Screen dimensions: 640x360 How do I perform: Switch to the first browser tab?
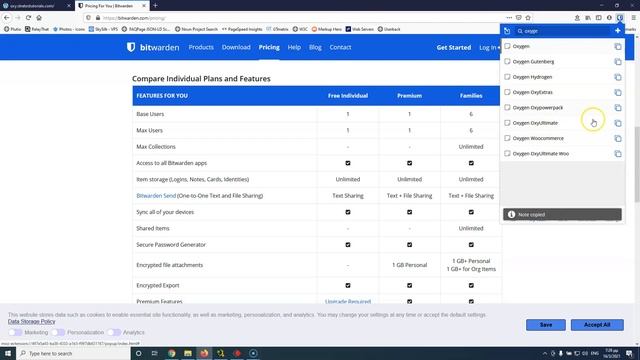(36, 6)
